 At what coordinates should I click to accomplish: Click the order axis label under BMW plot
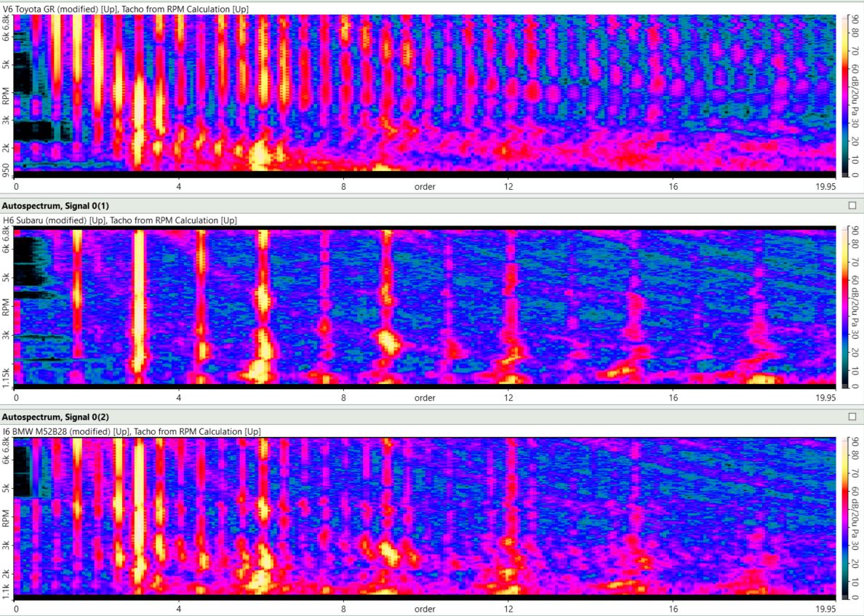pyautogui.click(x=425, y=609)
